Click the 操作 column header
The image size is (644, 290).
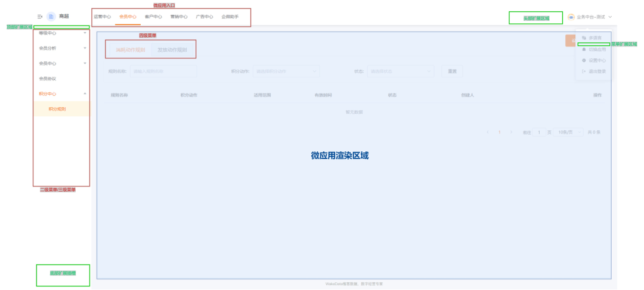(x=597, y=95)
